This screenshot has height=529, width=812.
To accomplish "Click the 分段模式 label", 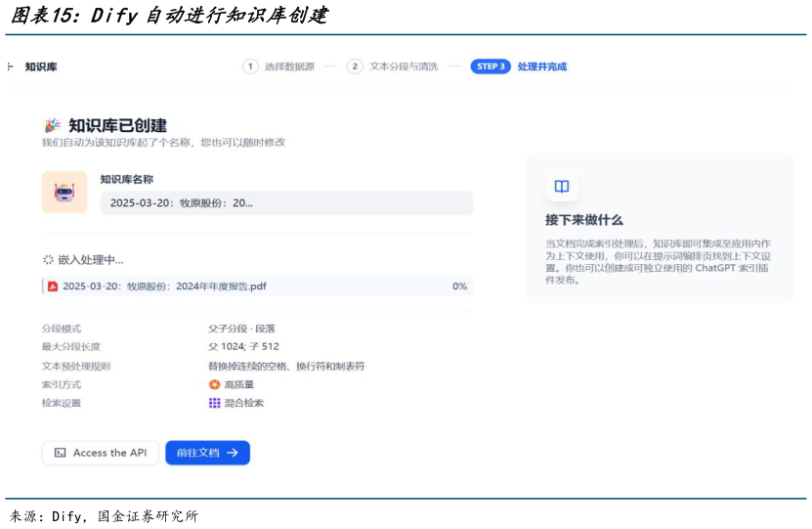I will pos(62,329).
